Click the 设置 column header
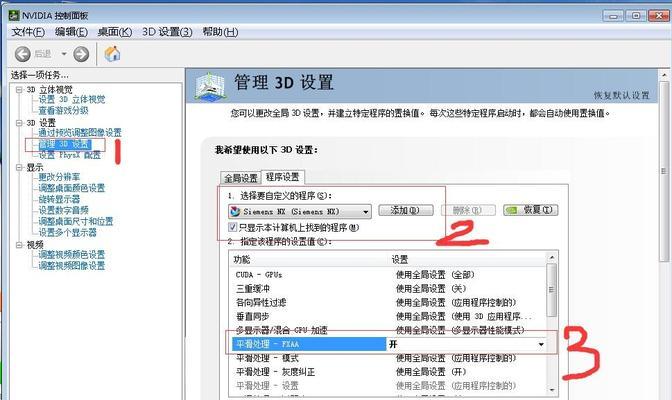Image resolution: width=672 pixels, height=400 pixels. [x=467, y=259]
